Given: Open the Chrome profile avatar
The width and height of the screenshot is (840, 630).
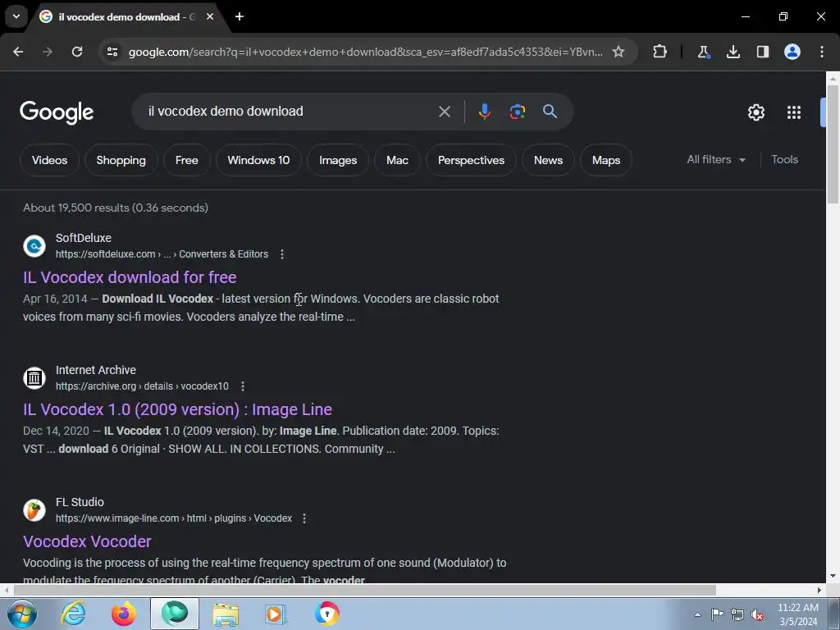Looking at the screenshot, I should tap(792, 52).
